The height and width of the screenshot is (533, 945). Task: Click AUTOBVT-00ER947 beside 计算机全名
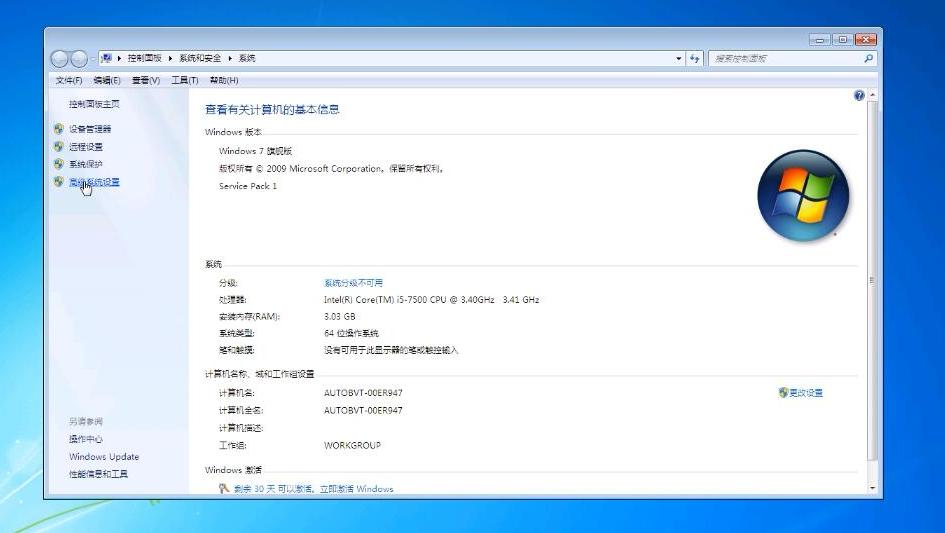click(x=363, y=411)
